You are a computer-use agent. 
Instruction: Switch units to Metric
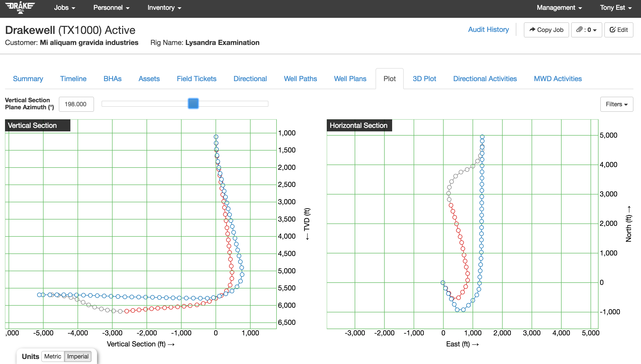pos(53,356)
